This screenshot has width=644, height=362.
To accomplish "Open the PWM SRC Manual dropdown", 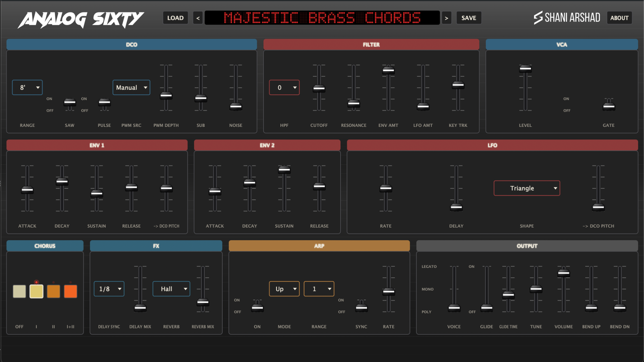I will (131, 88).
